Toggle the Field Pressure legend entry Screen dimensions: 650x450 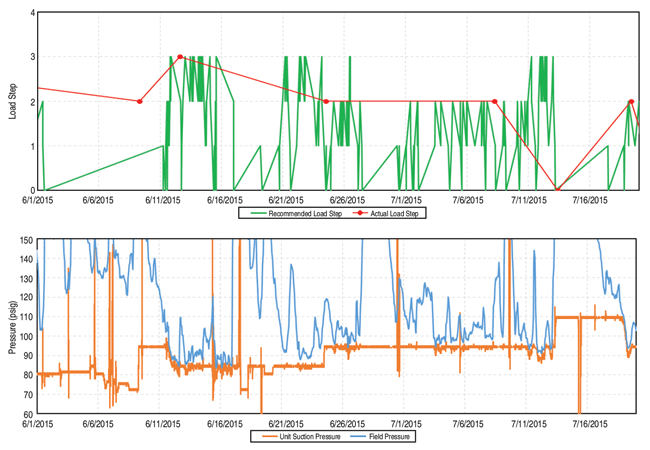click(389, 436)
